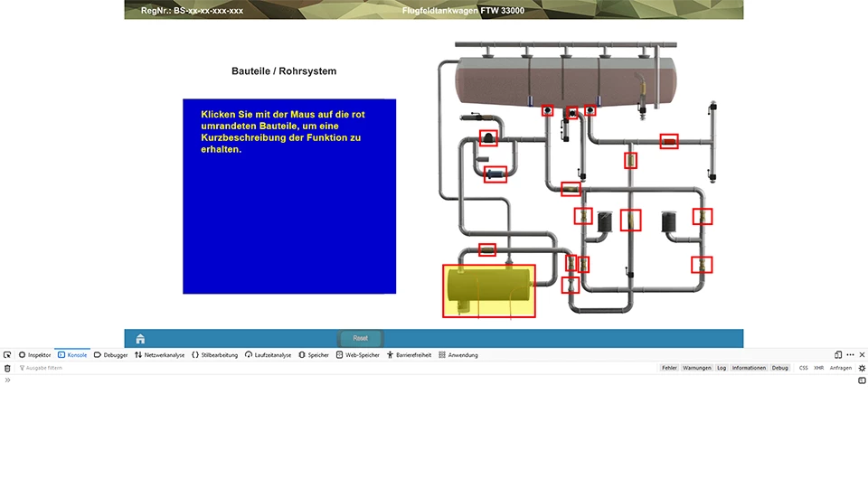This screenshot has height=488, width=868.
Task: Select the middle outlet under the main tank
Action: (571, 113)
